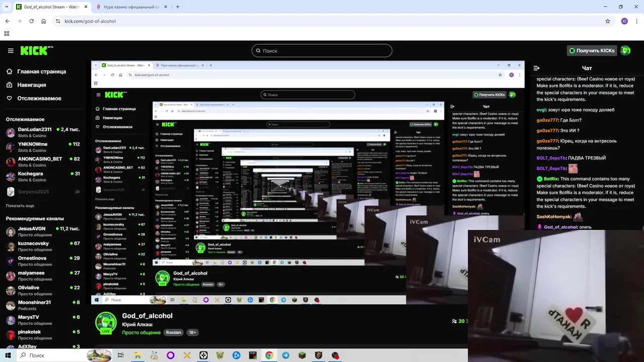Click the maiyameee channel avatar
This screenshot has height=362, width=644.
[x=11, y=276]
